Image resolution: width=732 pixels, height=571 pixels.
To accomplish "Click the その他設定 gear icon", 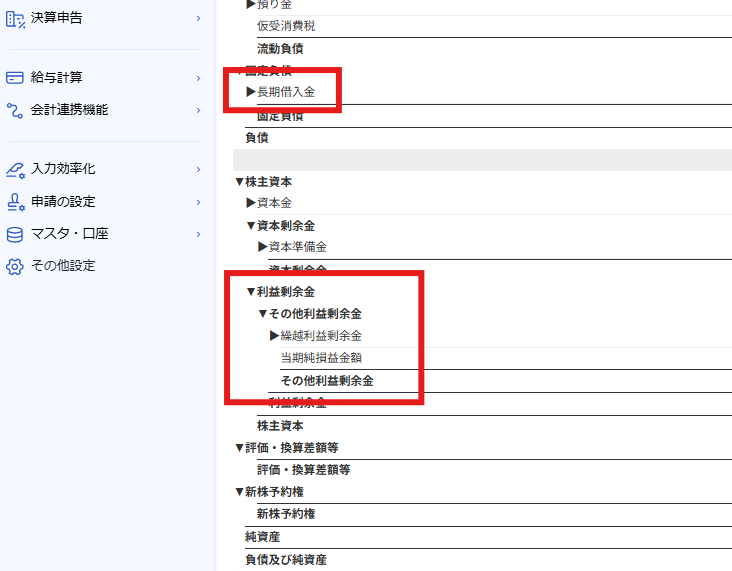I will pos(15,266).
